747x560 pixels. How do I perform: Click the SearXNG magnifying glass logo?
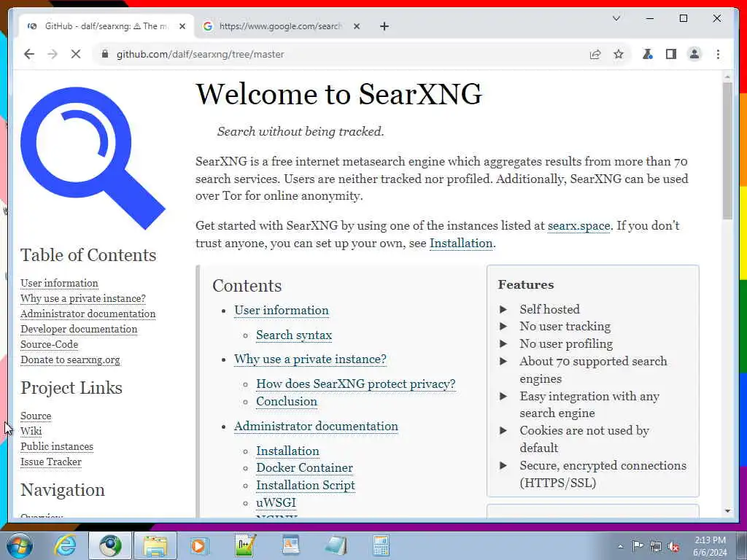(93, 157)
